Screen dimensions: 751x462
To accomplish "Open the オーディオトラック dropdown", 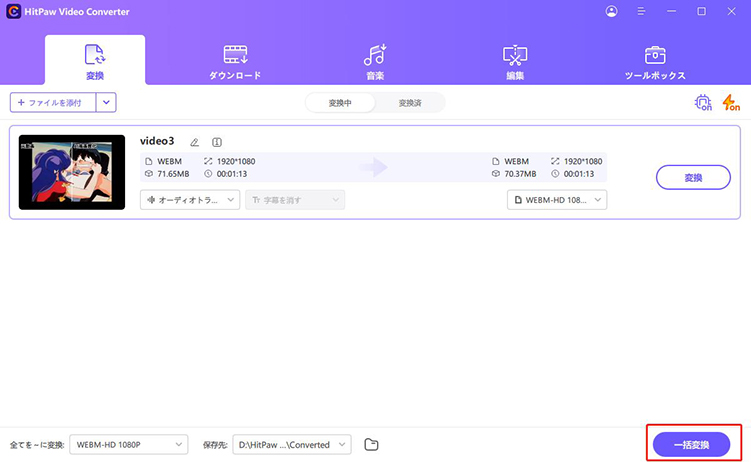I will coord(190,200).
